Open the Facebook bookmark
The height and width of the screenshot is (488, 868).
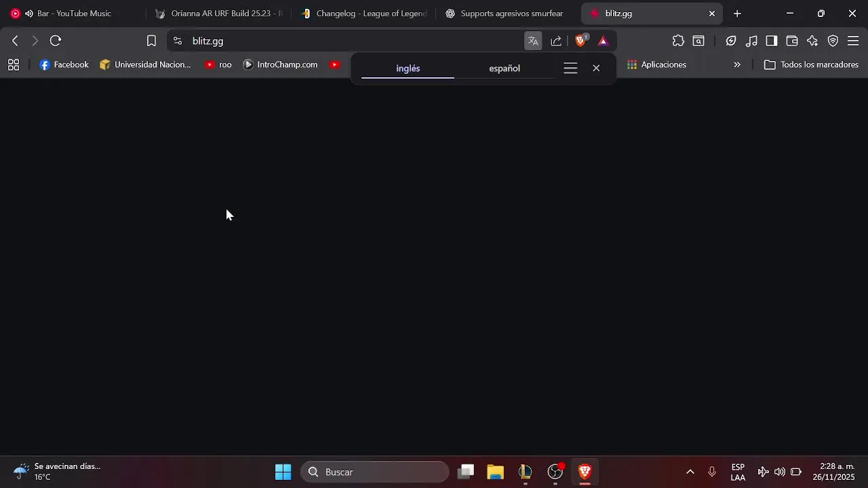click(64, 65)
